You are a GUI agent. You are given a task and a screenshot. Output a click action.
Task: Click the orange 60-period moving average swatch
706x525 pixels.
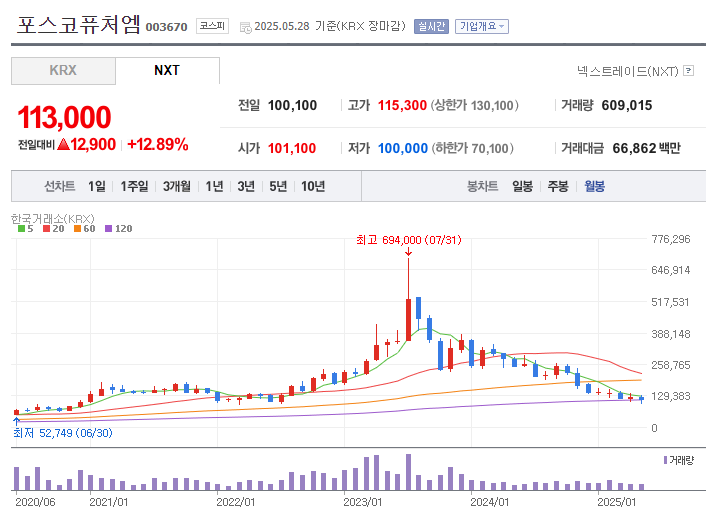(77, 229)
